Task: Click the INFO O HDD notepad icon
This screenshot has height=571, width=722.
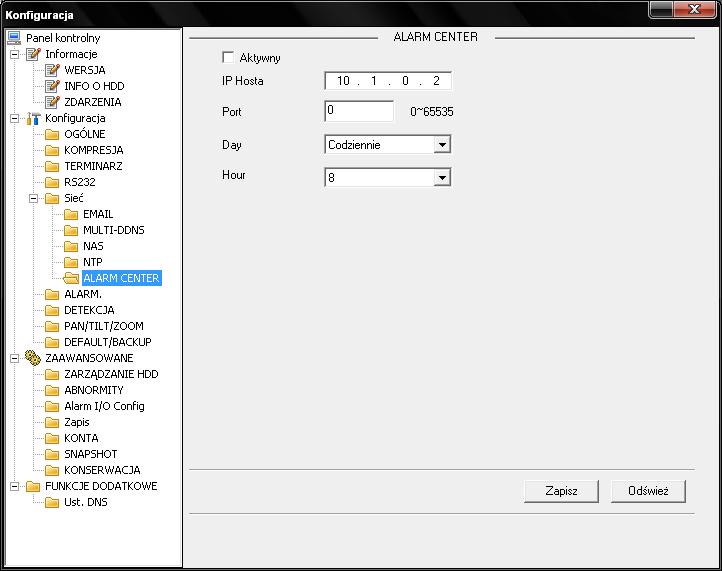Action: coord(53,86)
